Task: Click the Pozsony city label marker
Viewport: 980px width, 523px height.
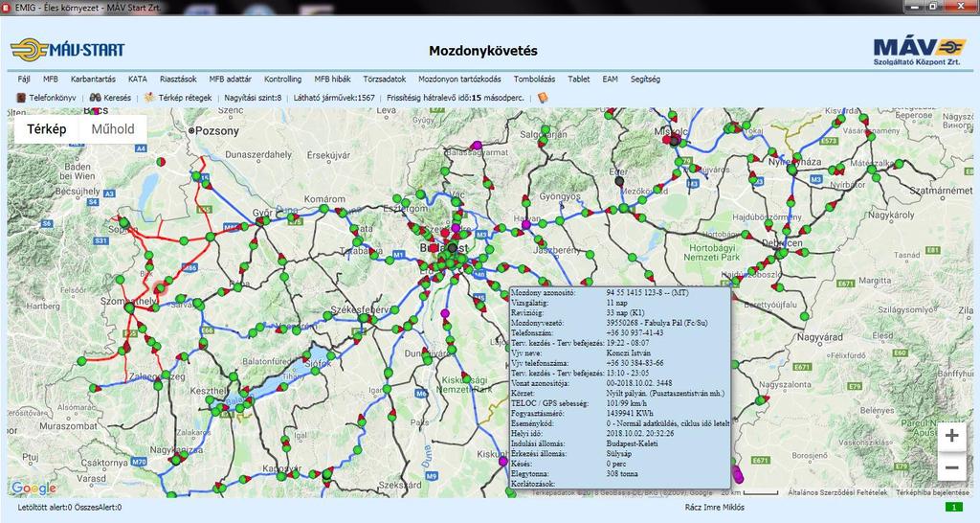Action: [191, 130]
